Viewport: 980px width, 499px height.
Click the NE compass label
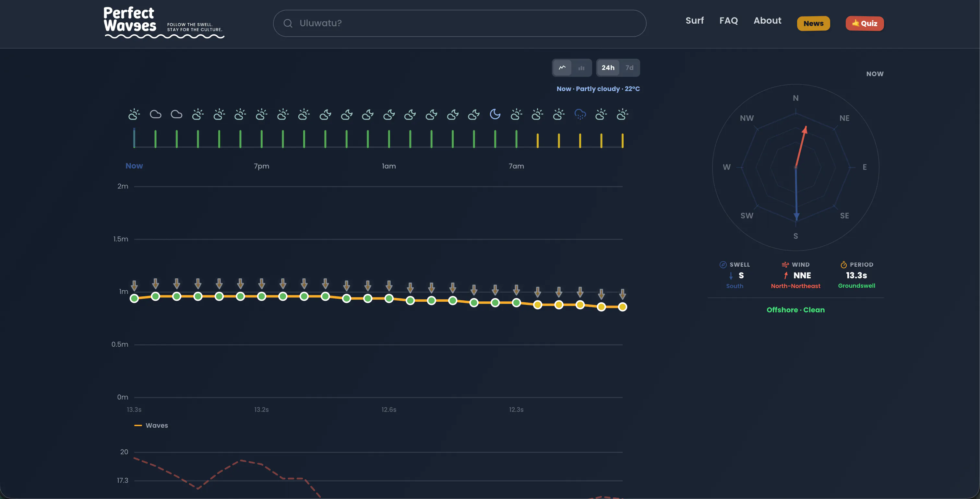tap(844, 118)
